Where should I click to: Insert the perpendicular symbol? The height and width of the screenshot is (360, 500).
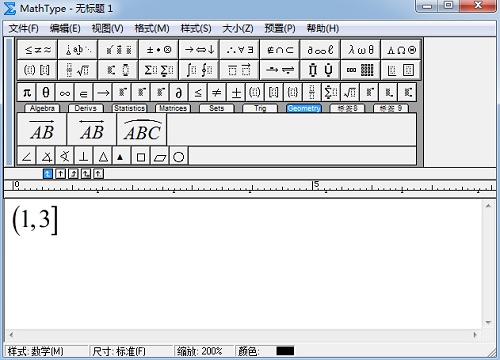pos(84,156)
